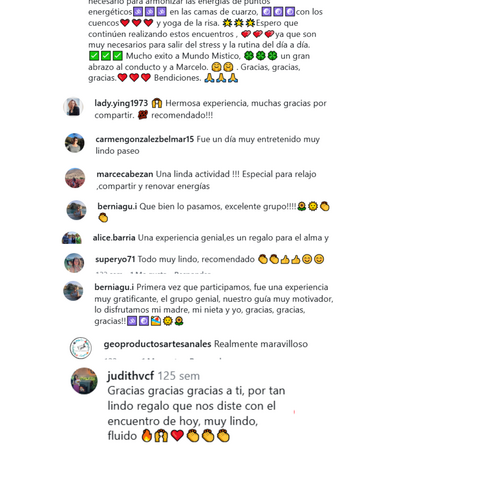Click berniagu.i username on 'Que bien' comment

[x=117, y=206]
